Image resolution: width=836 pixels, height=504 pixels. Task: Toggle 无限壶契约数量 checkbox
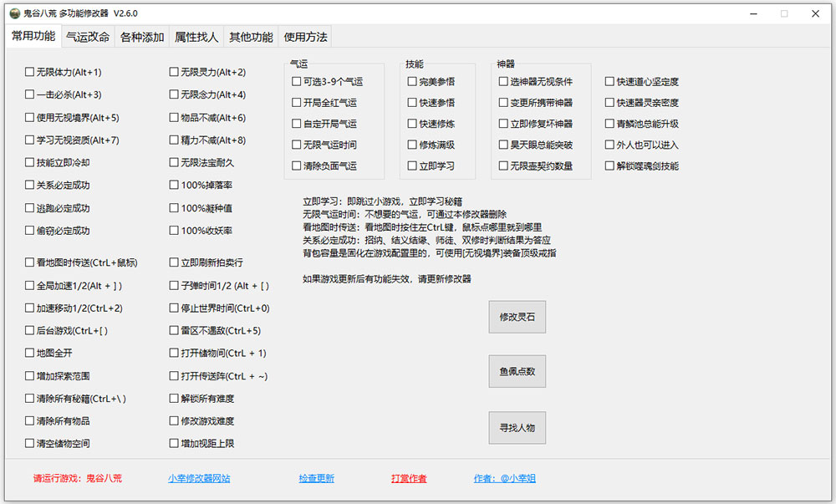536,166
